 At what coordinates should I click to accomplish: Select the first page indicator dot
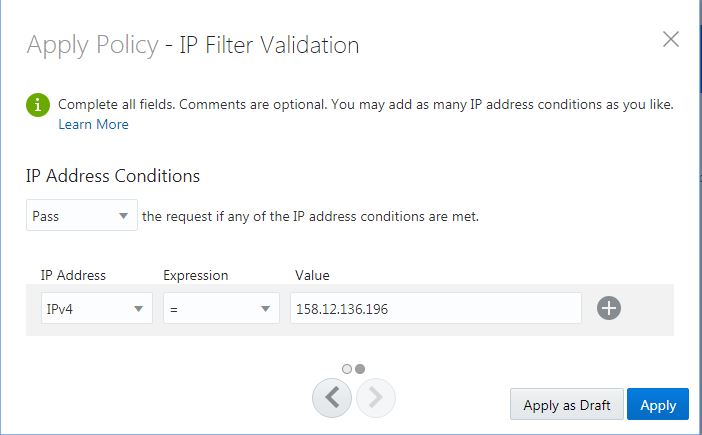click(347, 369)
